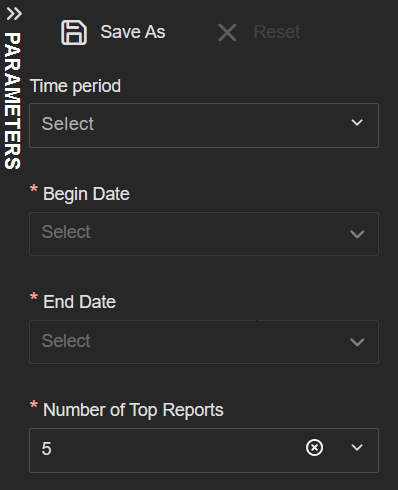This screenshot has width=398, height=490.
Task: Clear the Number of Top Reports value
Action: click(314, 447)
